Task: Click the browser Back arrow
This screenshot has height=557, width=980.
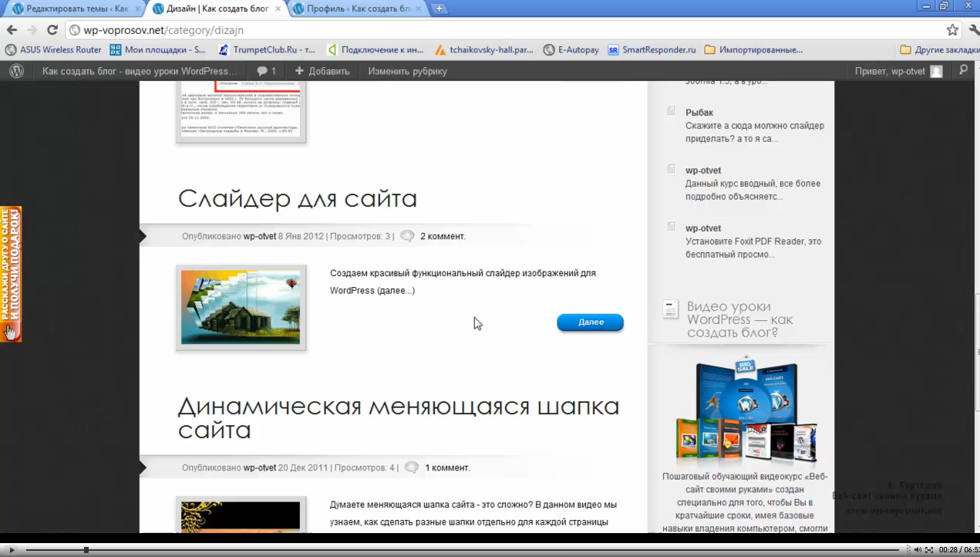Action: point(12,30)
